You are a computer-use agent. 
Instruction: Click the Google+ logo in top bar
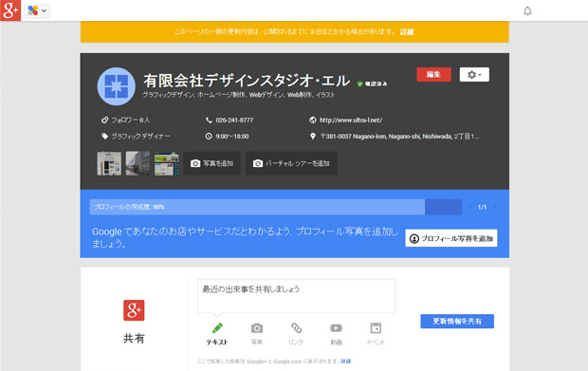[10, 10]
